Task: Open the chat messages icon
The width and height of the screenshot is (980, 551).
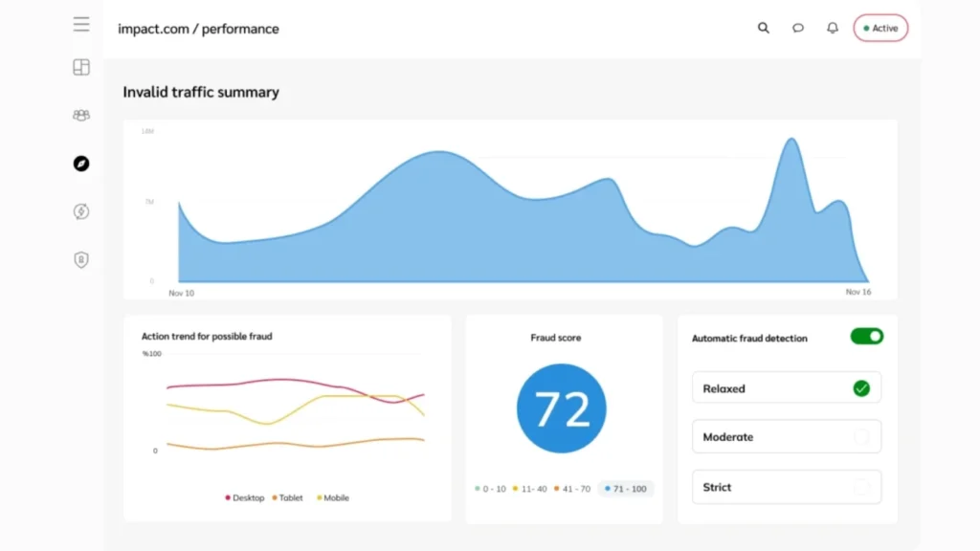Action: (798, 28)
